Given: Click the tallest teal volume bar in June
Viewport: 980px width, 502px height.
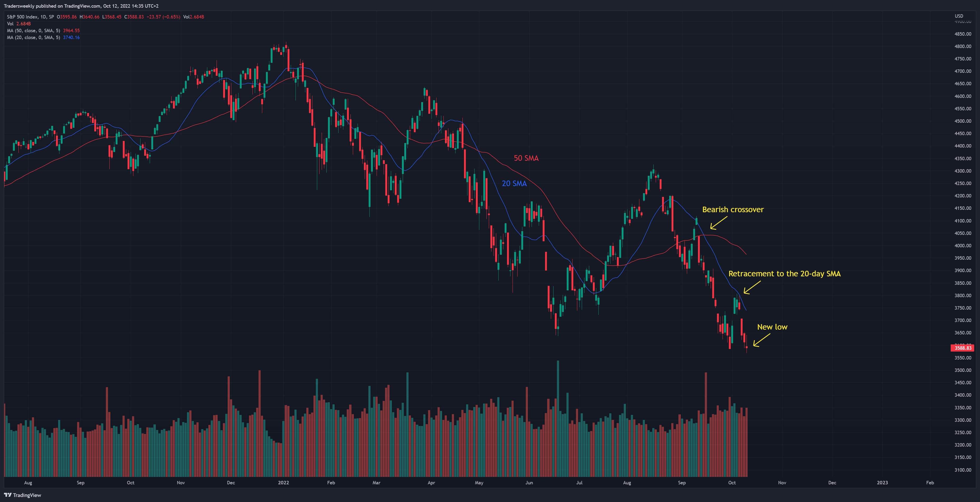Looking at the screenshot, I should tap(558, 418).
